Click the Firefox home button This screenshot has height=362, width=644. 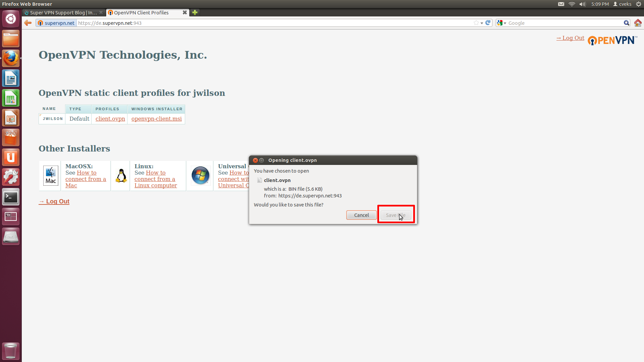point(638,23)
